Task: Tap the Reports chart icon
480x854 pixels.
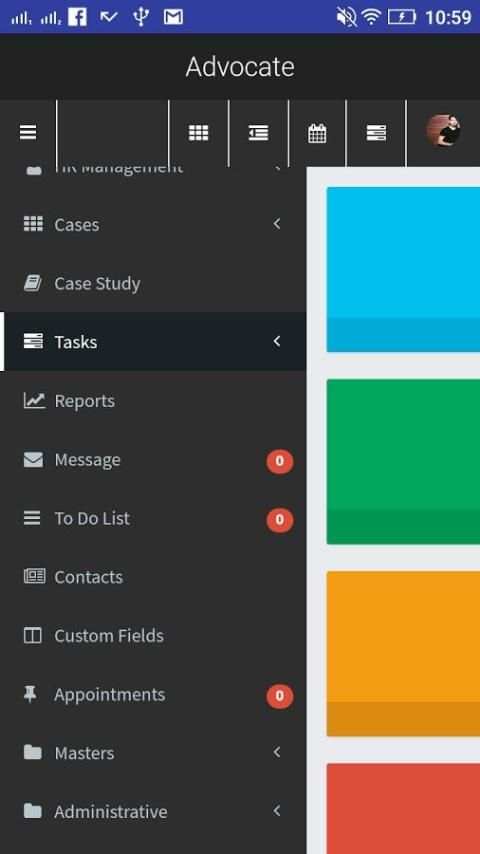Action: pyautogui.click(x=34, y=401)
